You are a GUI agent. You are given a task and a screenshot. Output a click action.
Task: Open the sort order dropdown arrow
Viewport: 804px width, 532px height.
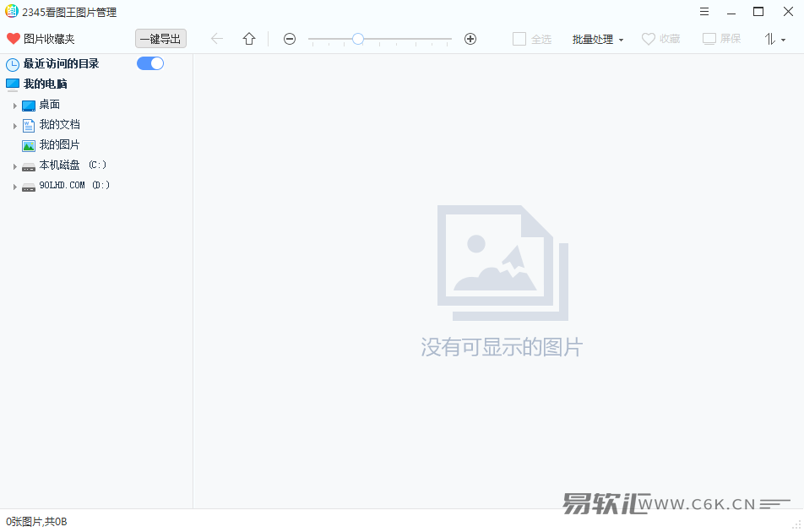(x=783, y=40)
